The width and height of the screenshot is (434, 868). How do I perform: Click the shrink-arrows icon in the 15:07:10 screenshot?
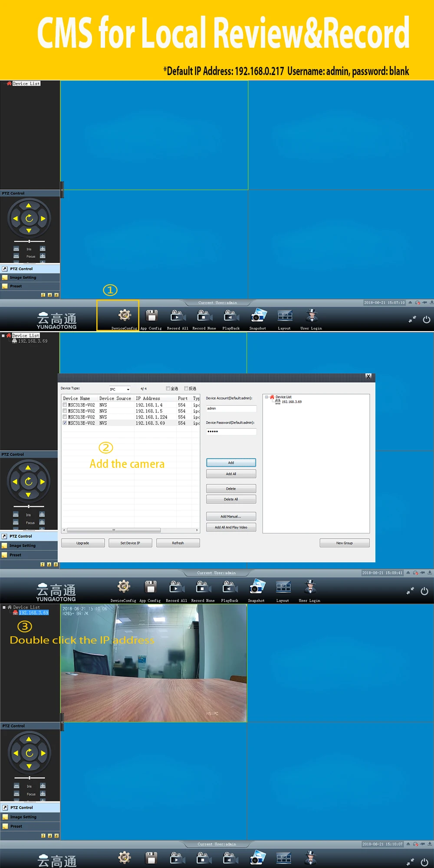tap(412, 319)
